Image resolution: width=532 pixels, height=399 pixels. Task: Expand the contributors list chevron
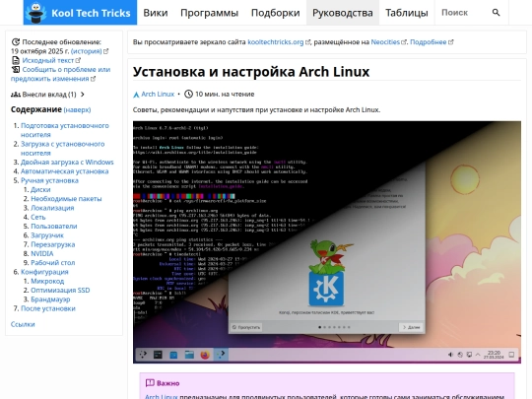point(83,95)
